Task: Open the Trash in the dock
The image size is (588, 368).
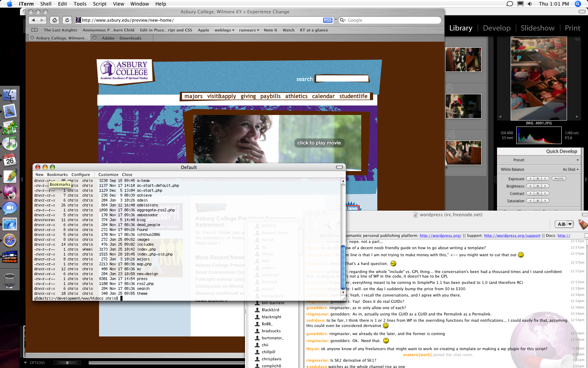Action: (x=10, y=281)
